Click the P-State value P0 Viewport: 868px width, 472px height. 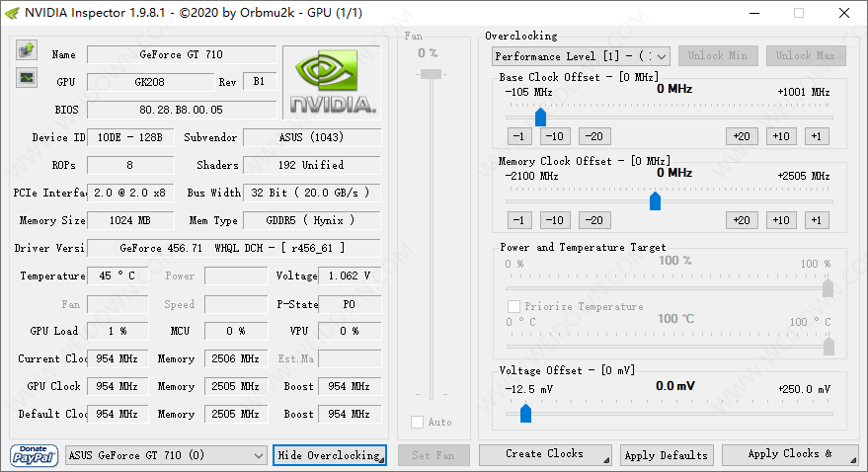(x=350, y=304)
